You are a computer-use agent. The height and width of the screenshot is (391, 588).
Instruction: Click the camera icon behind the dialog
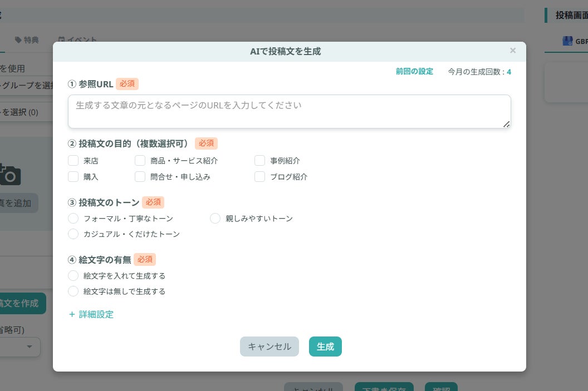coord(10,175)
